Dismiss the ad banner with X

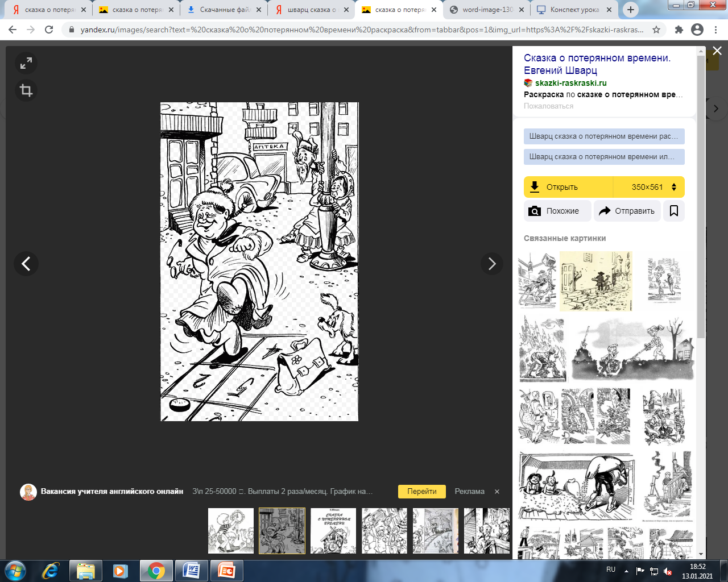[497, 492]
